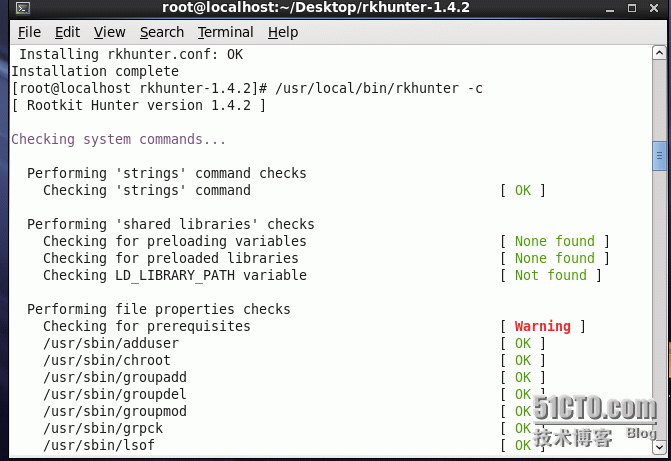Minimize the terminal window
Viewport: 671px width, 461px height.
pos(610,8)
